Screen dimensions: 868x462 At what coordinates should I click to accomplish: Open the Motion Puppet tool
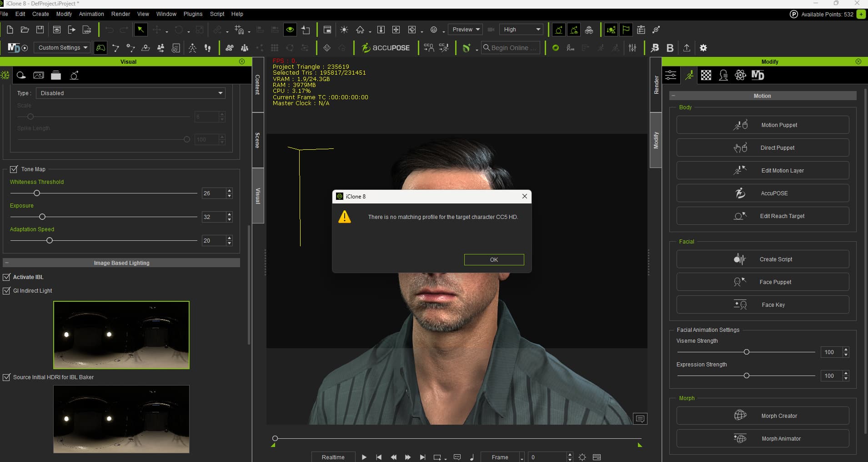pos(763,125)
